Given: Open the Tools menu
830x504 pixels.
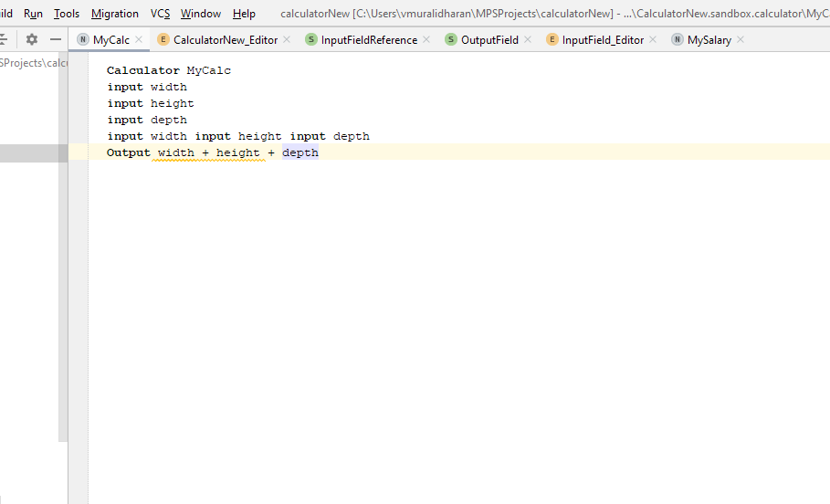Looking at the screenshot, I should [x=67, y=14].
